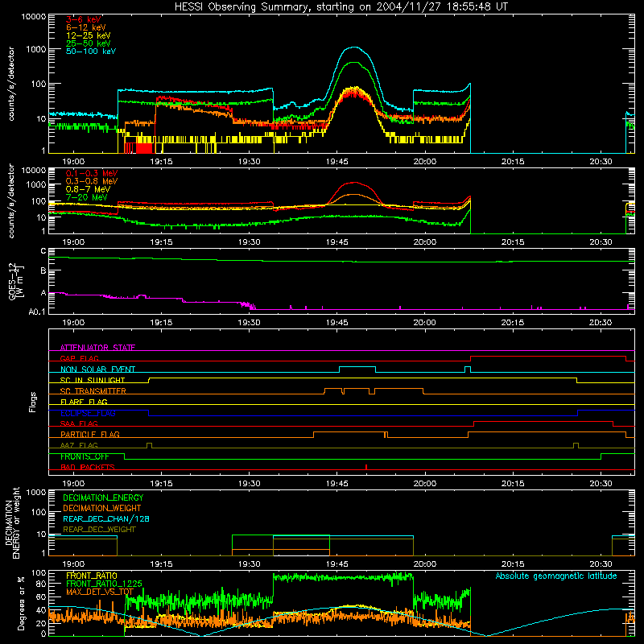Select the 12-25 keV legend label
The image size is (644, 644).
[x=89, y=35]
